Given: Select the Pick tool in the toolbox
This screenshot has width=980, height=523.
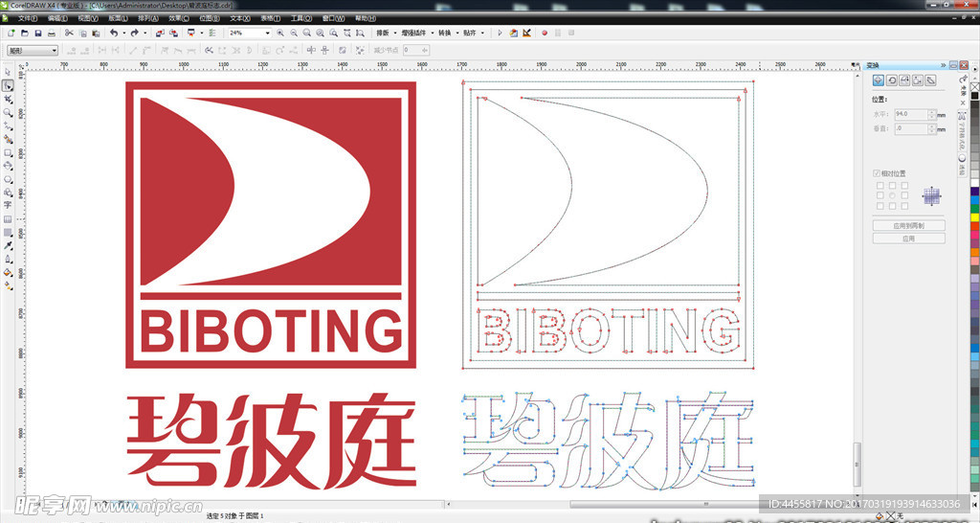Looking at the screenshot, I should (8, 72).
